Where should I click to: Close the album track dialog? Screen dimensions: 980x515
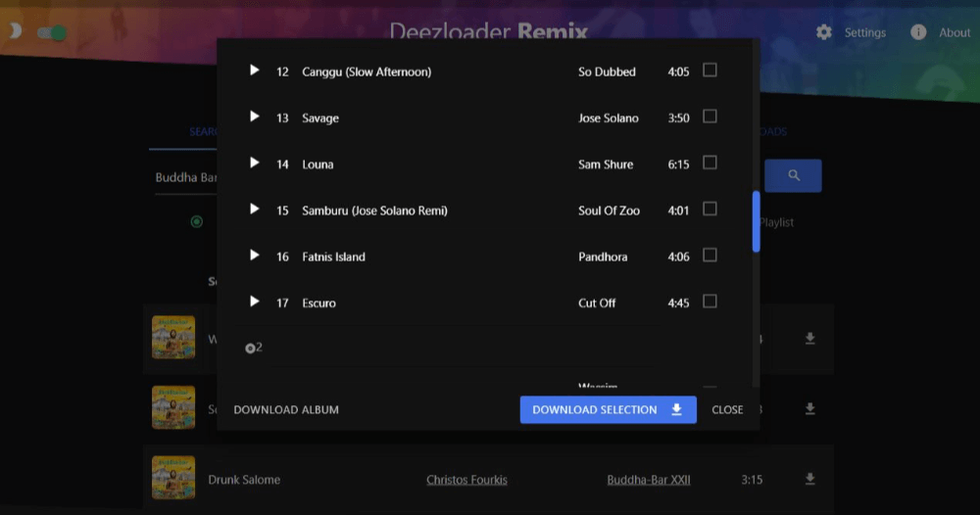pos(727,409)
